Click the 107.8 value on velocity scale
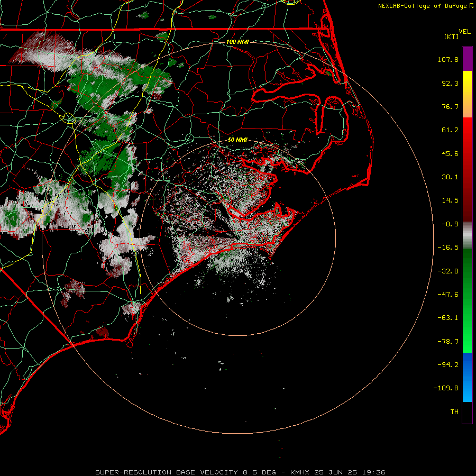 pyautogui.click(x=448, y=59)
